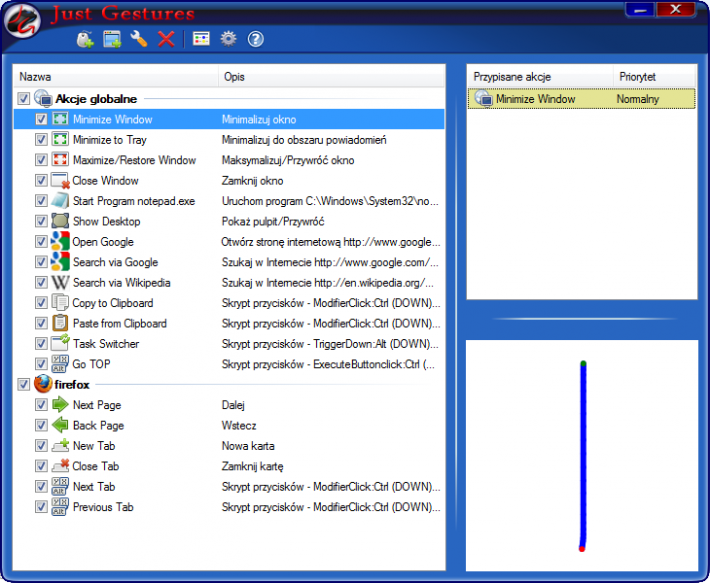Viewport: 710px width, 583px height.
Task: Click the Paste from Clipboard icon
Action: click(x=60, y=323)
